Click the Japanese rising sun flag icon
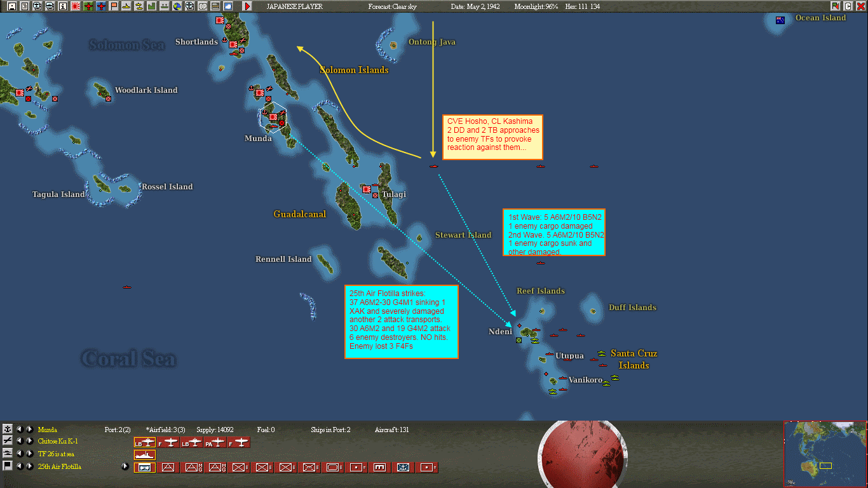868x488 pixels. (x=76, y=6)
